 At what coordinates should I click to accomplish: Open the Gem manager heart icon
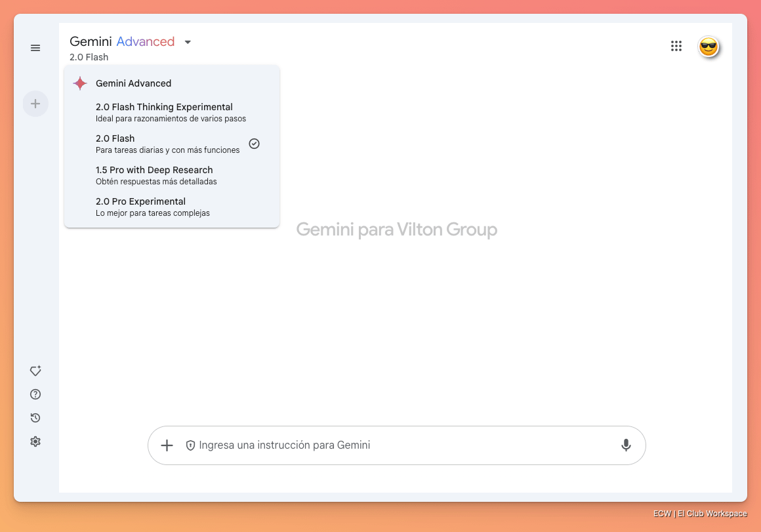pos(35,371)
